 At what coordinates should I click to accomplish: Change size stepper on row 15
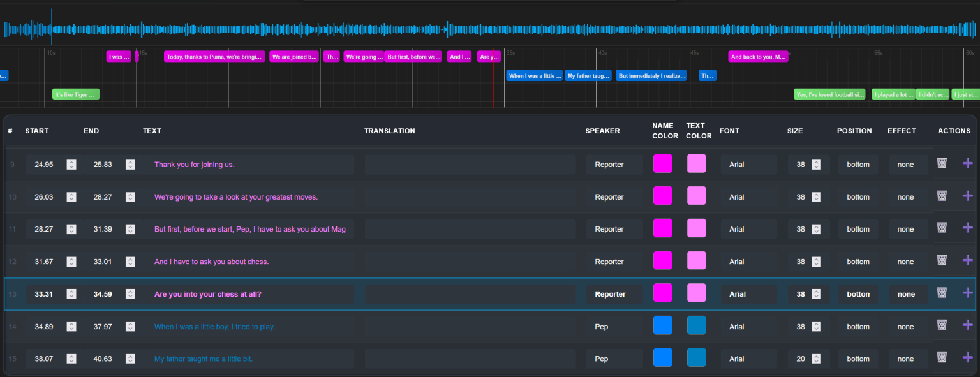click(x=816, y=359)
